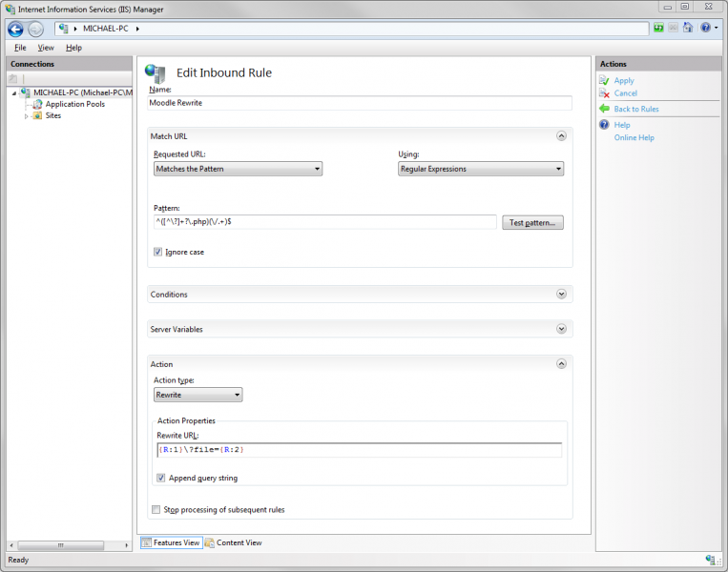This screenshot has height=572, width=728.
Task: Click the Connections toolbar up-level icon
Action: click(13, 79)
